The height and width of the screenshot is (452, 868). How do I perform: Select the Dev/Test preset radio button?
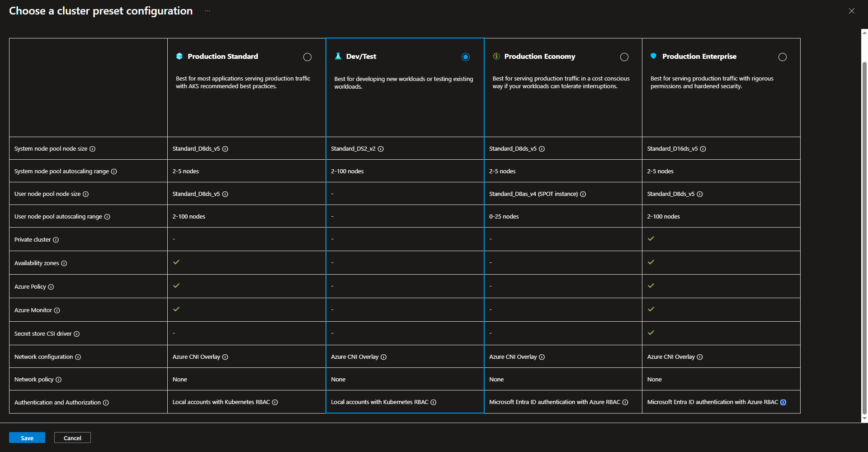click(466, 57)
